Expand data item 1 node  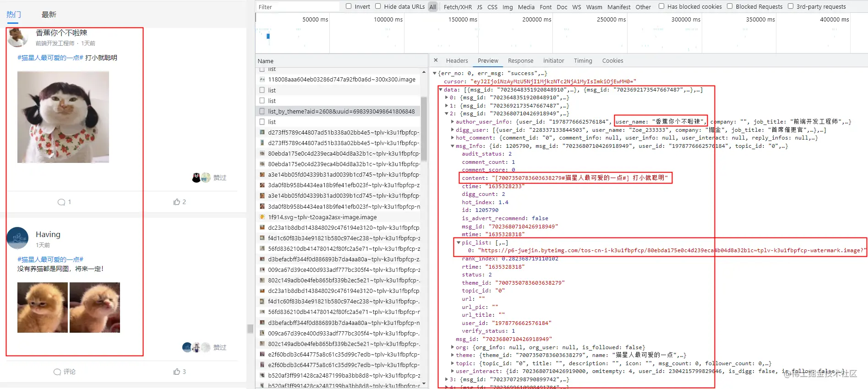tap(447, 106)
